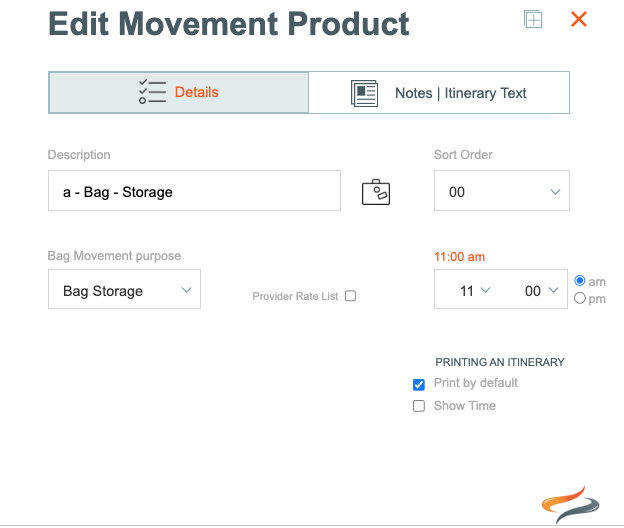Click the newspaper icon in Notes tab

(364, 93)
